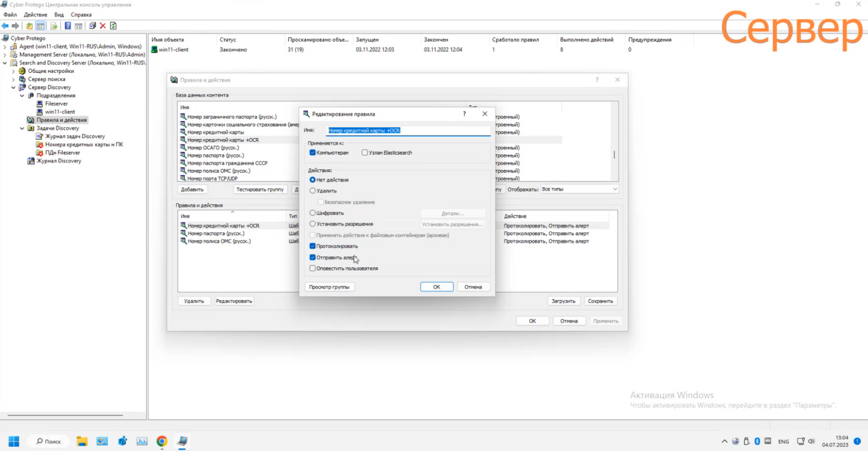Select the ПДн Fileserver task node
Viewport: 868px width, 451px height.
[62, 153]
